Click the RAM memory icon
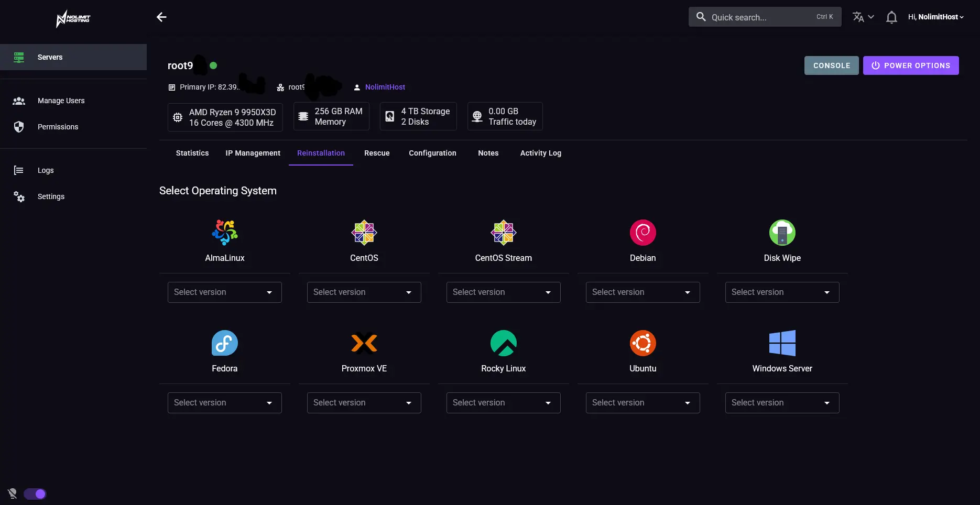Image resolution: width=980 pixels, height=505 pixels. click(x=303, y=116)
